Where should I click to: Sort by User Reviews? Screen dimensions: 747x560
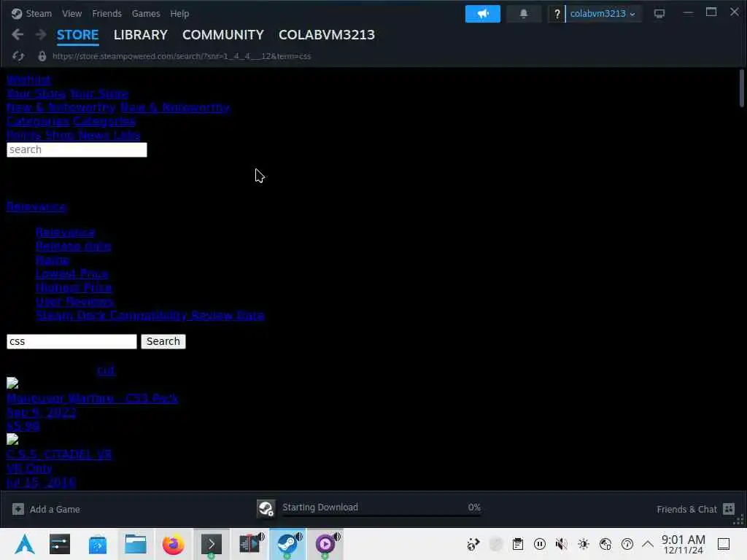(x=75, y=301)
